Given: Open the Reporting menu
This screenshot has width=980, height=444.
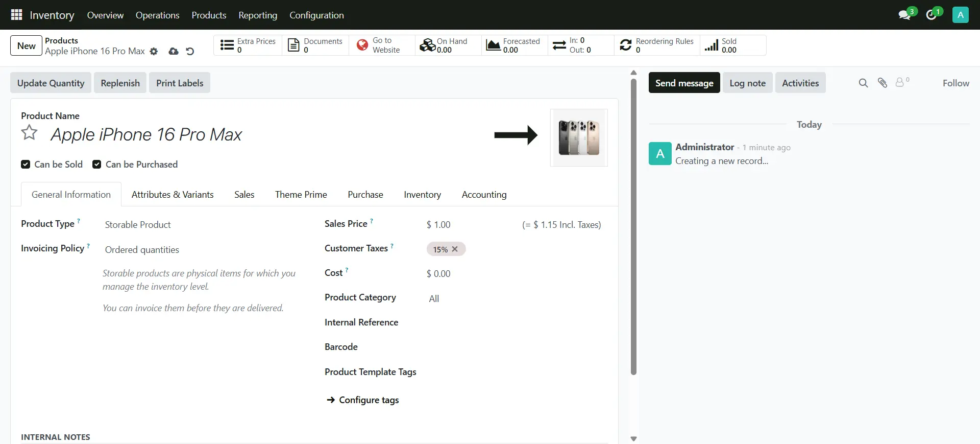Looking at the screenshot, I should (x=258, y=15).
